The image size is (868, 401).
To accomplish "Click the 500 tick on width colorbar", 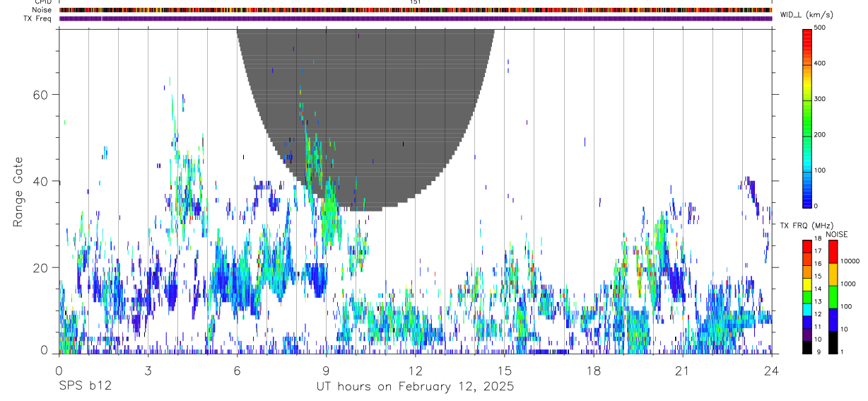I will pyautogui.click(x=821, y=28).
